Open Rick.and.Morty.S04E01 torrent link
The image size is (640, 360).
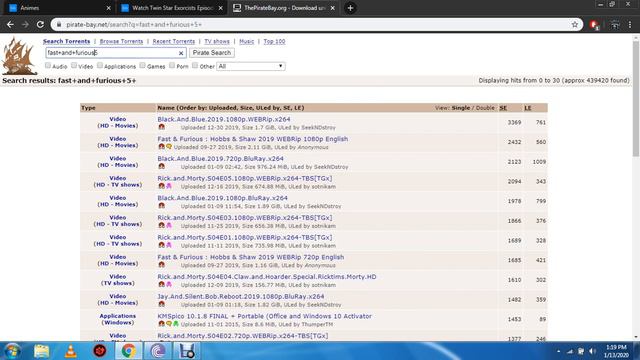245,237
